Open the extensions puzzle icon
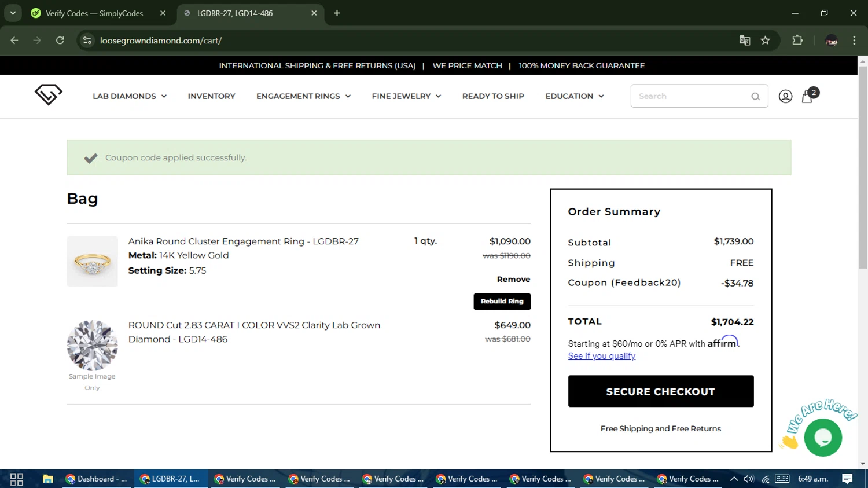Image resolution: width=868 pixels, height=488 pixels. pyautogui.click(x=797, y=41)
